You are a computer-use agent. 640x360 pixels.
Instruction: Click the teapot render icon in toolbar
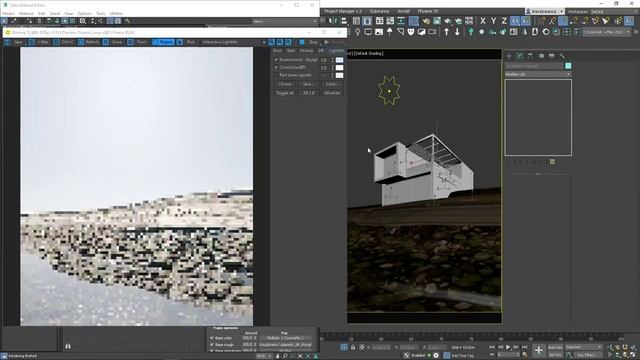coord(426,21)
